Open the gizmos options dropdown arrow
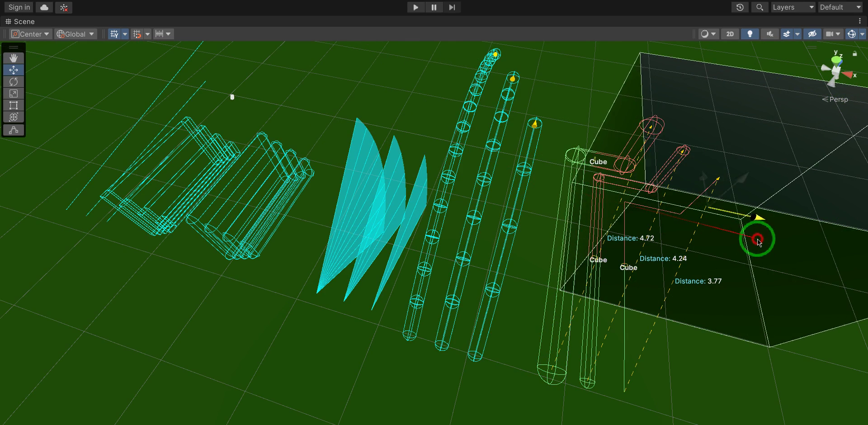 coord(862,34)
